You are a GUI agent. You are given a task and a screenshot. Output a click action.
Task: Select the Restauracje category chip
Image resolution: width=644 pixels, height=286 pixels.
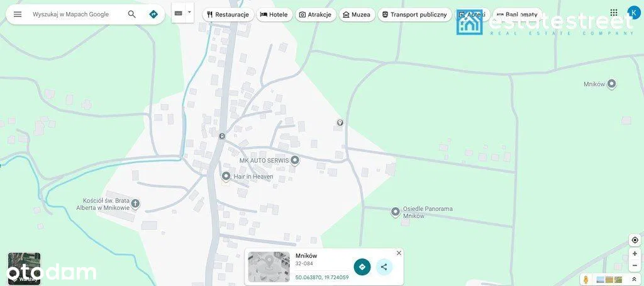[x=228, y=14]
